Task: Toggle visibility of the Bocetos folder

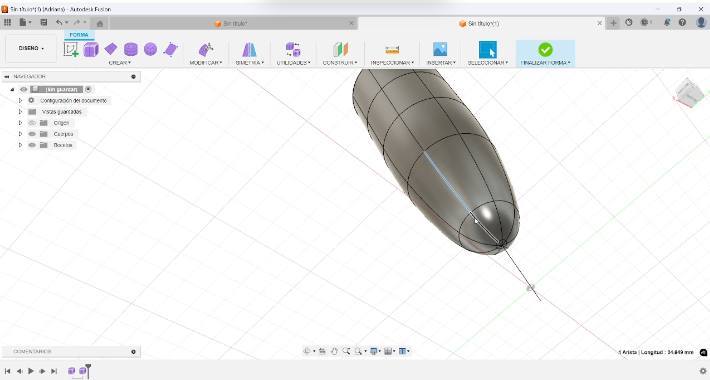Action: [x=32, y=145]
